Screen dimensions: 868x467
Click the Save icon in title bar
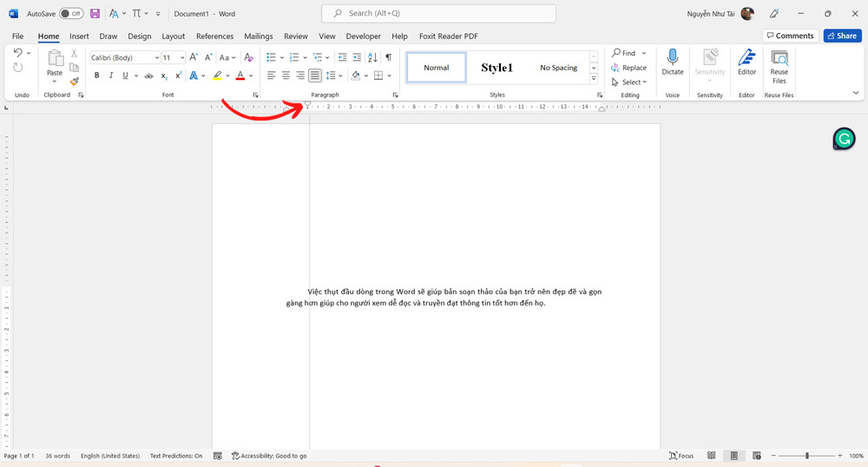95,14
